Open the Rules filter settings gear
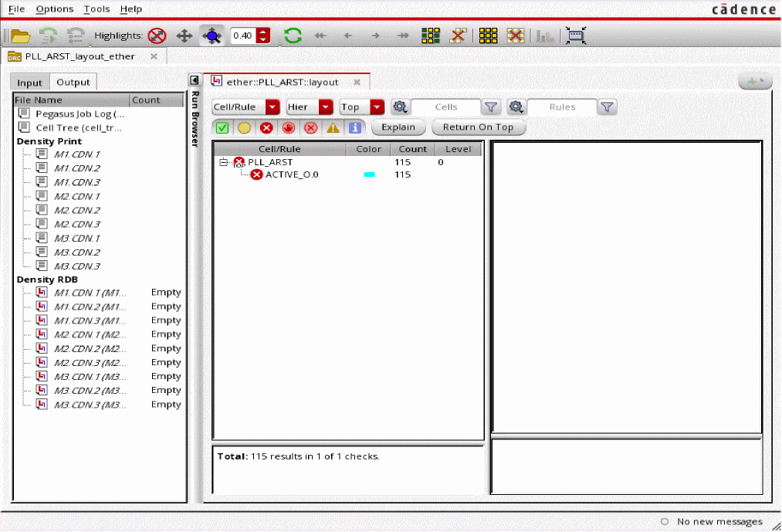Image resolution: width=782 pixels, height=532 pixels. [x=516, y=107]
